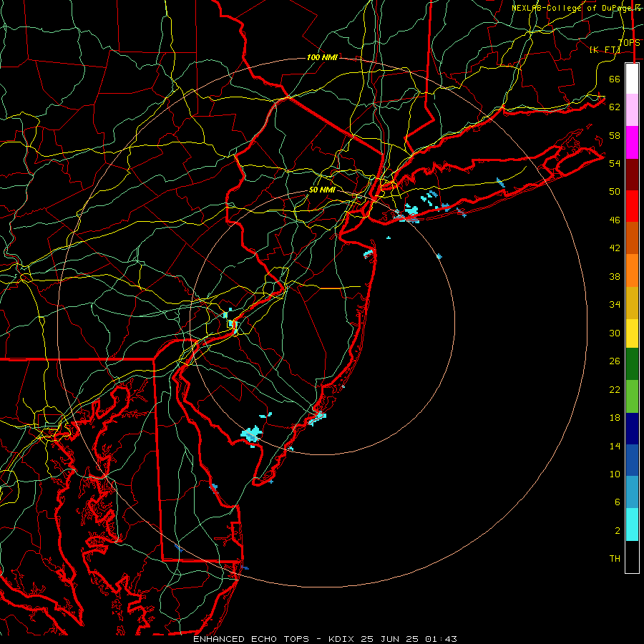Click the KDIX radar site identifier
The height and width of the screenshot is (644, 644).
pos(342,639)
